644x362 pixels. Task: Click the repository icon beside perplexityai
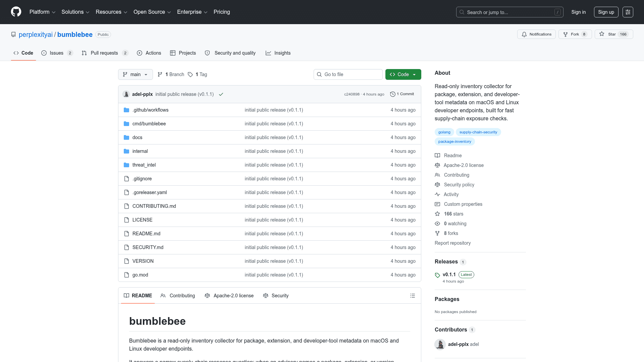coord(13,35)
